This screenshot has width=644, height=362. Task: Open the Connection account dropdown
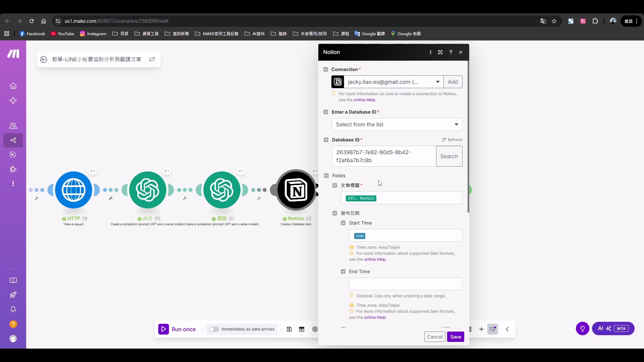tap(393, 82)
